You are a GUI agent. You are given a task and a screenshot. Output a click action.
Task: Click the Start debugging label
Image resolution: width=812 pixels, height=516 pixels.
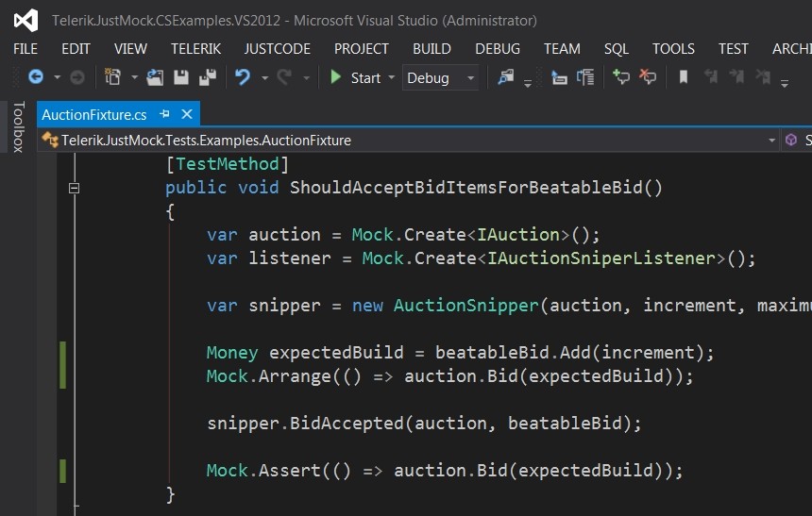(x=365, y=77)
